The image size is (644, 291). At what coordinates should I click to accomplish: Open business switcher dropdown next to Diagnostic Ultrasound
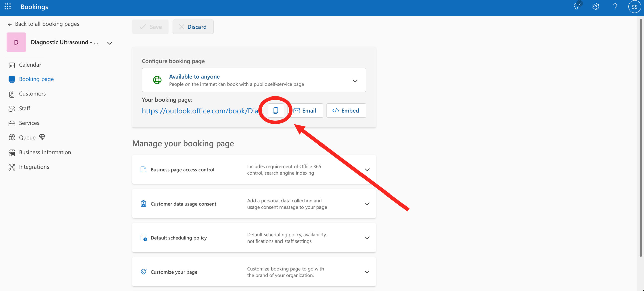coord(110,43)
